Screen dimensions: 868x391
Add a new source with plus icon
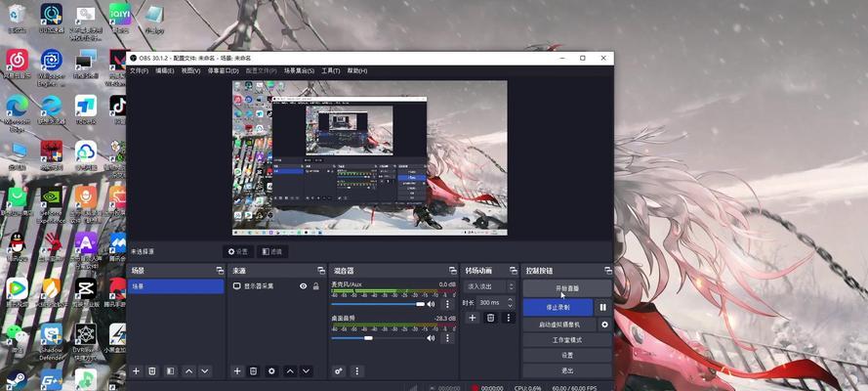pos(237,371)
